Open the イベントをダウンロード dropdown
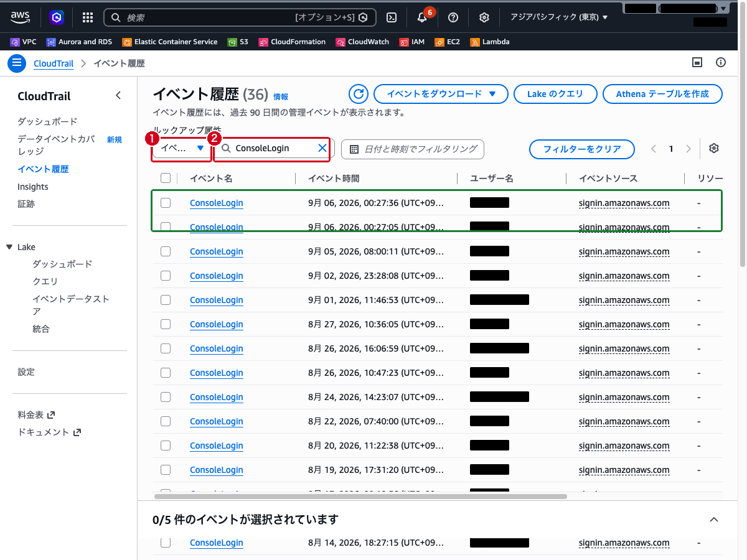 441,94
